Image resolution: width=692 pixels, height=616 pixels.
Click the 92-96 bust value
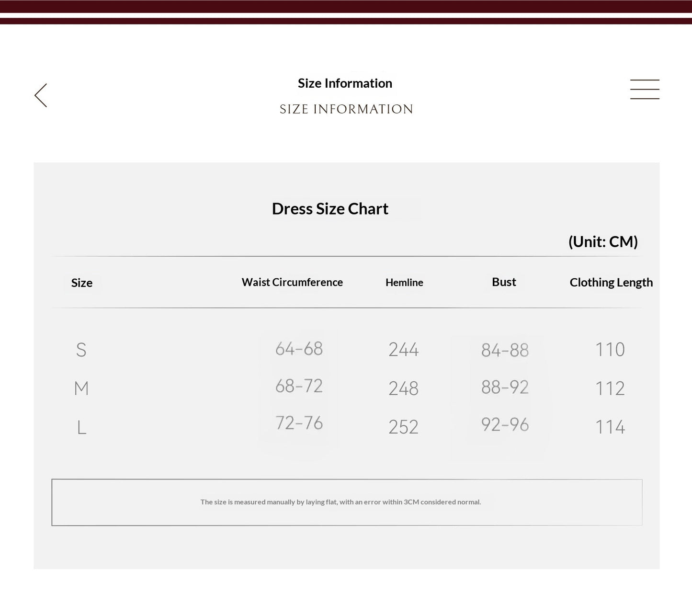[505, 424]
